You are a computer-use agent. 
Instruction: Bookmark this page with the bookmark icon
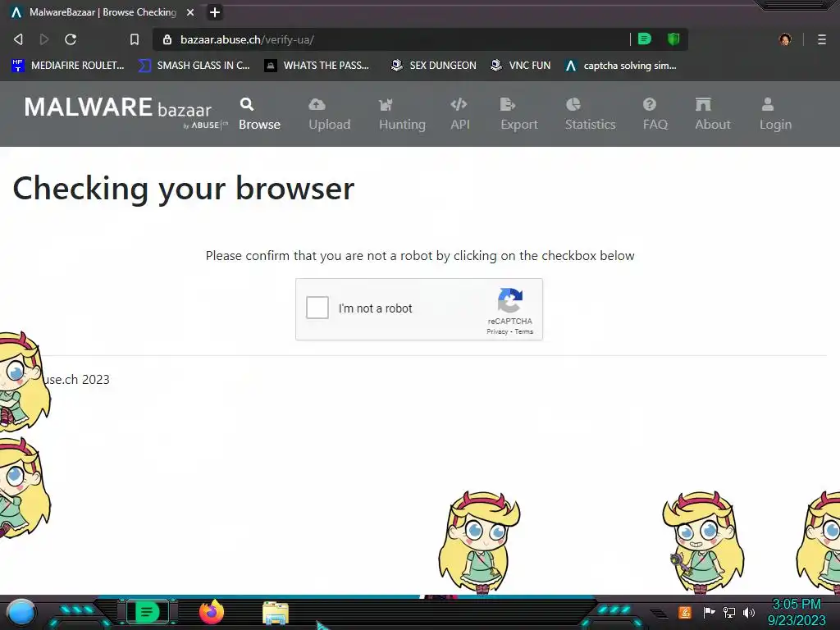coord(135,39)
